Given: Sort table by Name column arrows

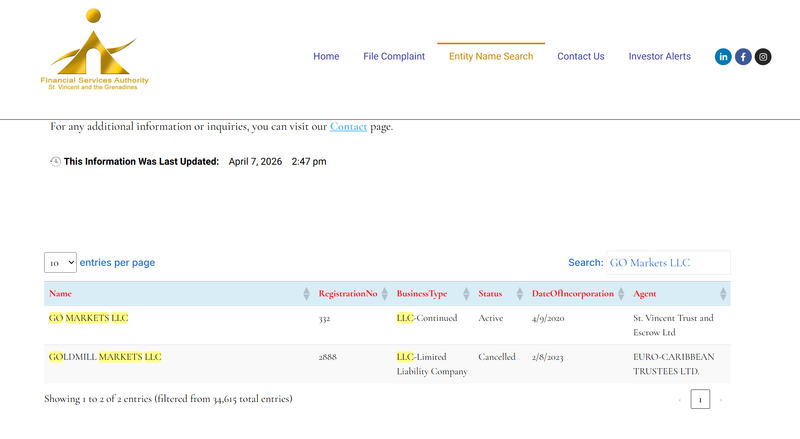Looking at the screenshot, I should (x=306, y=294).
